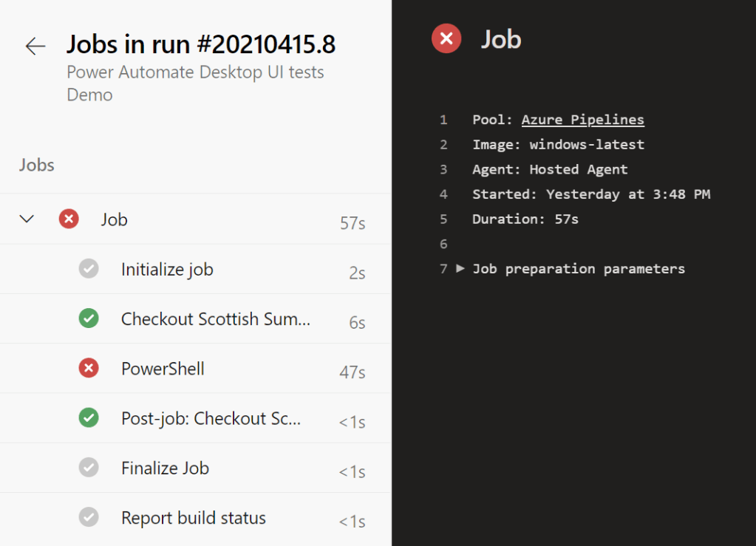
Task: Click gray status icon for Finalize Job
Action: 89,468
